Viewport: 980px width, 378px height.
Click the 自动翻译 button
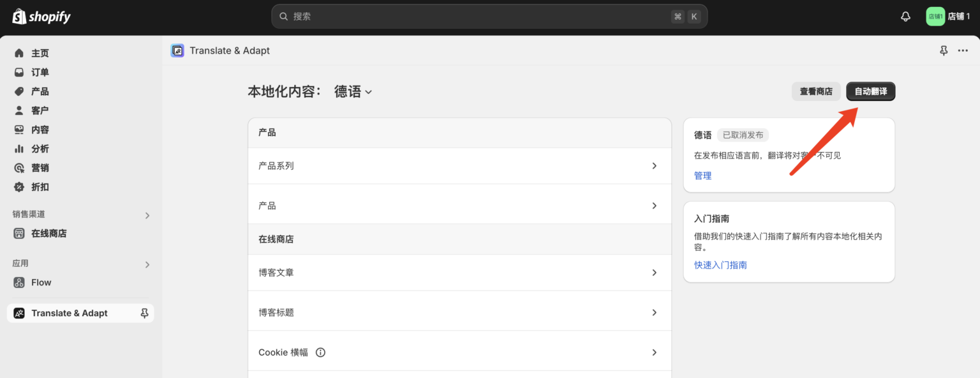(x=870, y=91)
